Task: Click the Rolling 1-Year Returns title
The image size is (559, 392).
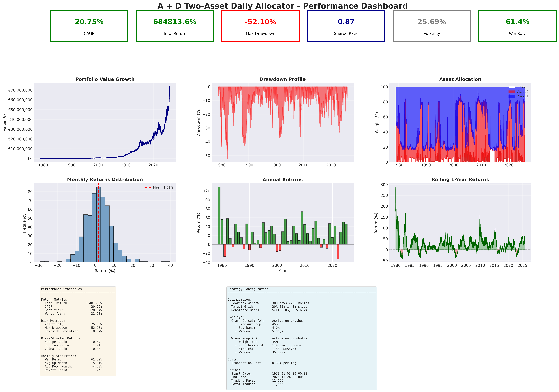Action: pyautogui.click(x=460, y=180)
